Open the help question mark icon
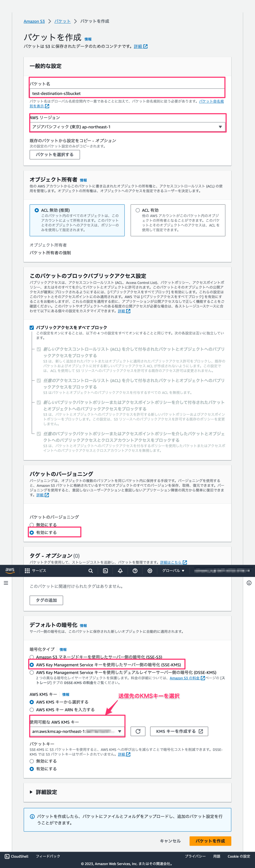The image size is (255, 868). click(x=135, y=571)
